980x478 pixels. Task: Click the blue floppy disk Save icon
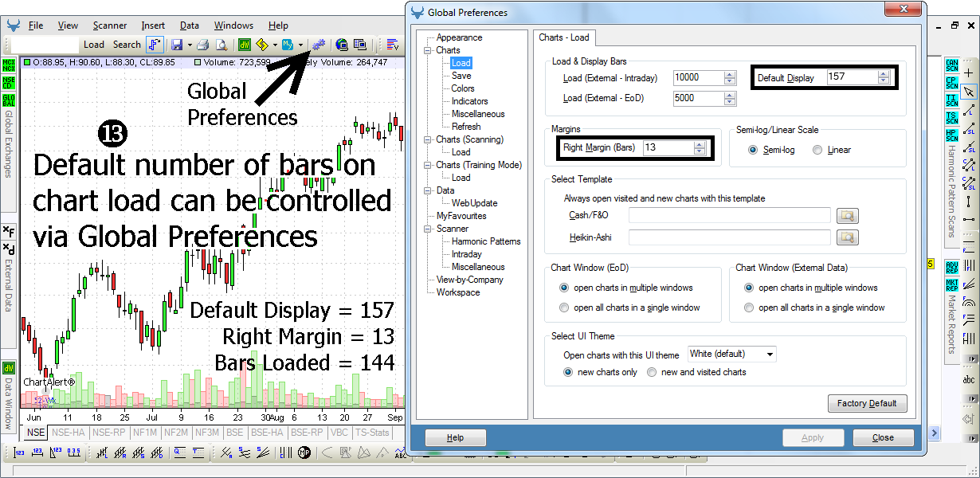pos(176,45)
